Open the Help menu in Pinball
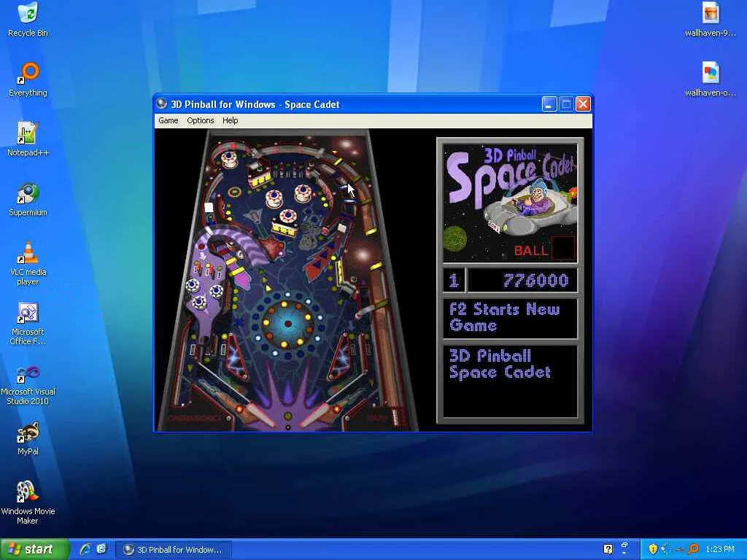The height and width of the screenshot is (560, 747). (x=230, y=120)
